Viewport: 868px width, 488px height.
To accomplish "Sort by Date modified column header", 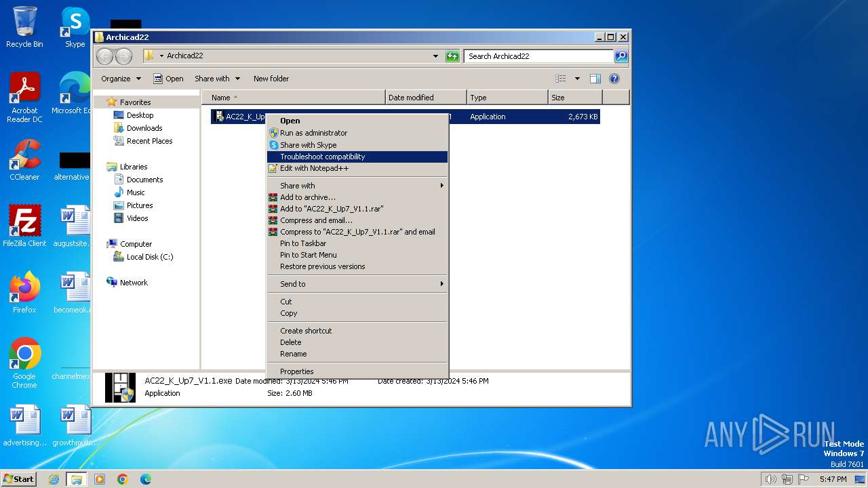I will [426, 98].
